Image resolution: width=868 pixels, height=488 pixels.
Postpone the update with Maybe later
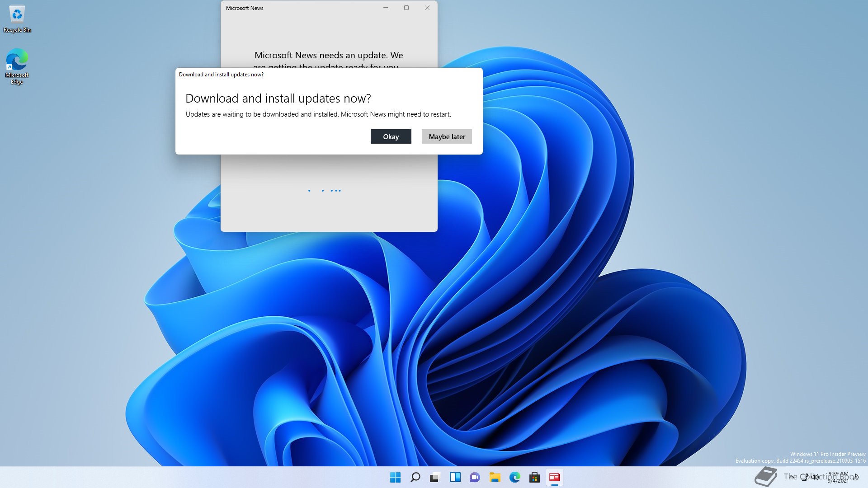447,136
